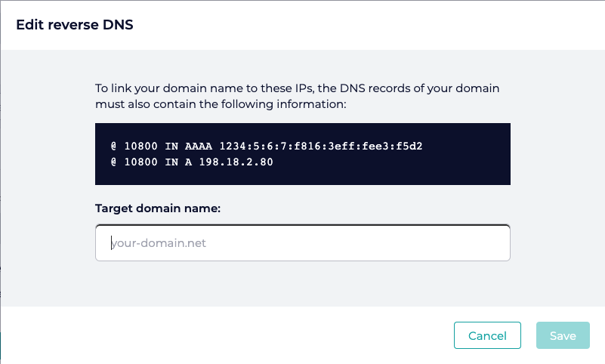The width and height of the screenshot is (605, 364).
Task: Click the @ symbol on the second record line
Action: click(x=114, y=161)
